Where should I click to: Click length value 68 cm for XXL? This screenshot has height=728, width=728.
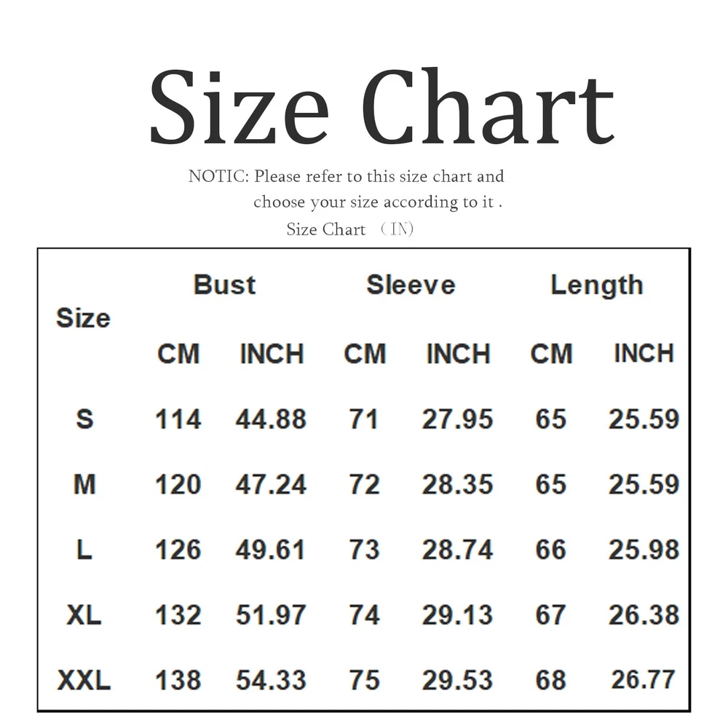pos(550,680)
